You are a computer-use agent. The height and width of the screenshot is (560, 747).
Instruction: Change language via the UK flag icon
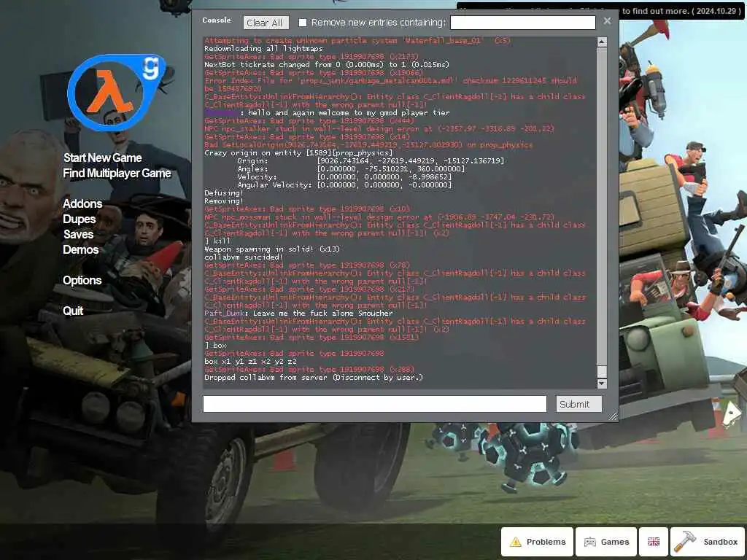tap(653, 542)
